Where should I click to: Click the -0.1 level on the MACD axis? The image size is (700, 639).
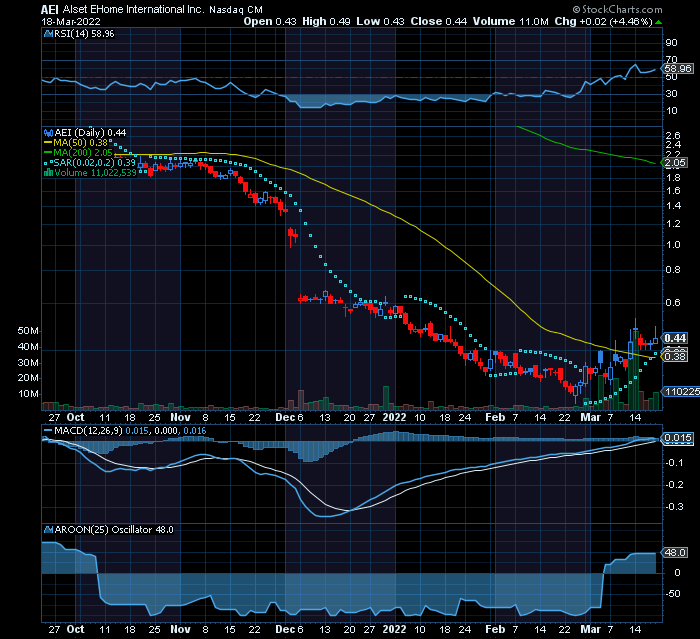pyautogui.click(x=674, y=463)
